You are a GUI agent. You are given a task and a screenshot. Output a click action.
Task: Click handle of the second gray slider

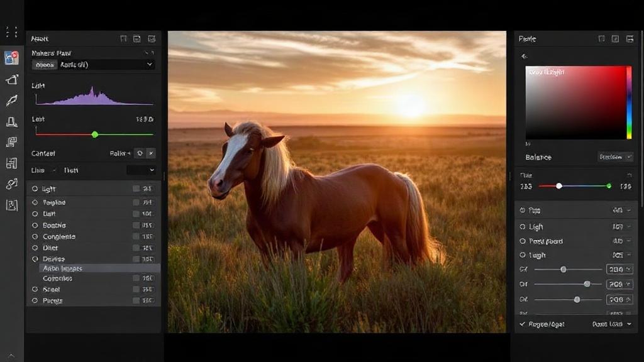tap(587, 284)
